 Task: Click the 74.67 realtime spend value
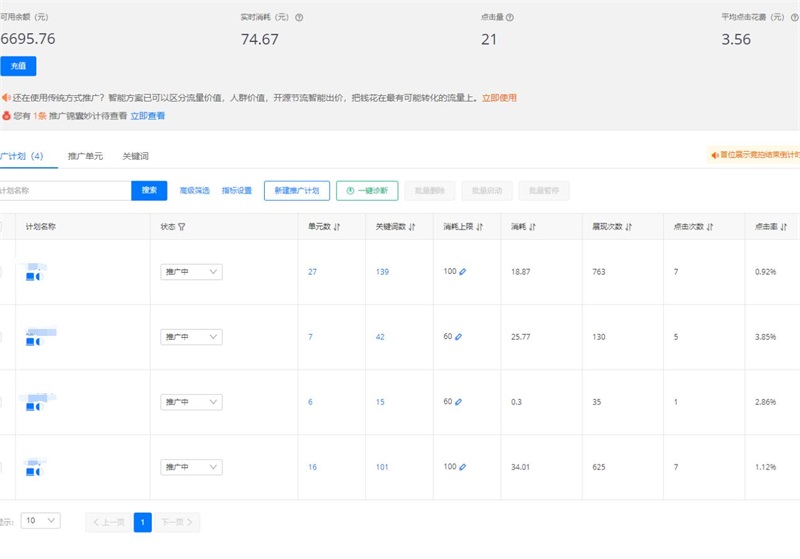[260, 39]
